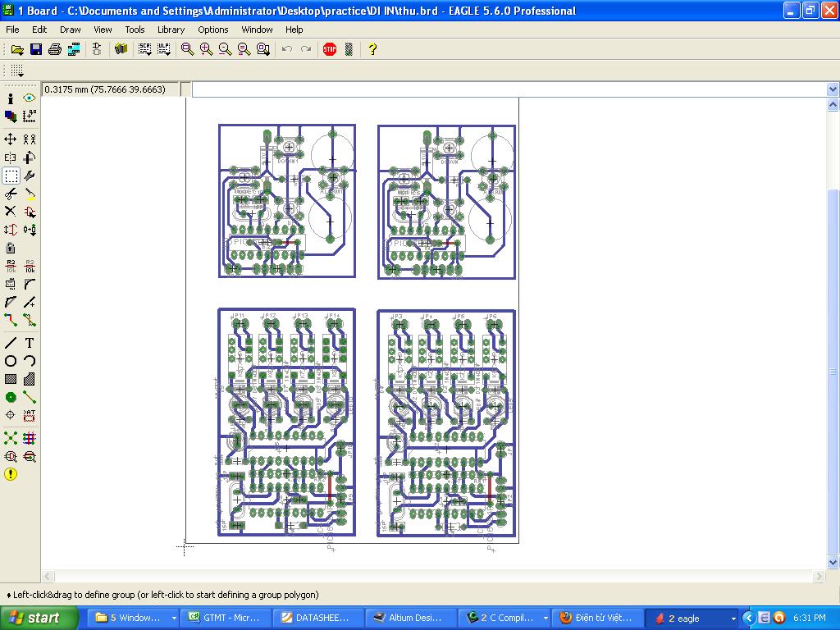
Task: Select the Rectangle tool
Action: click(10, 379)
